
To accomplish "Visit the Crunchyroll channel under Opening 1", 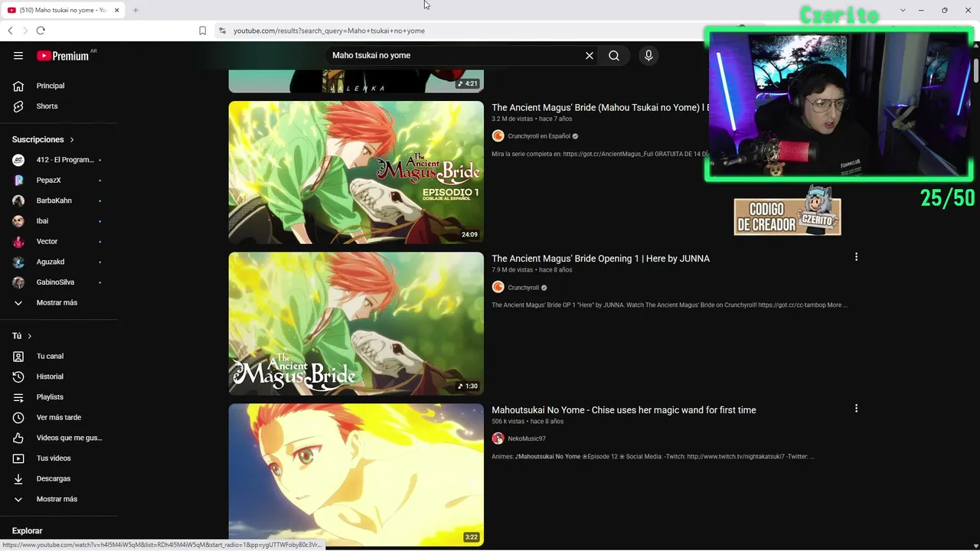I will coord(524,288).
